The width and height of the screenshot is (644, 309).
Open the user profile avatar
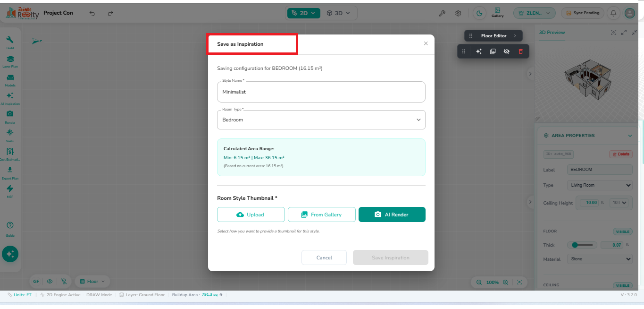[629, 13]
